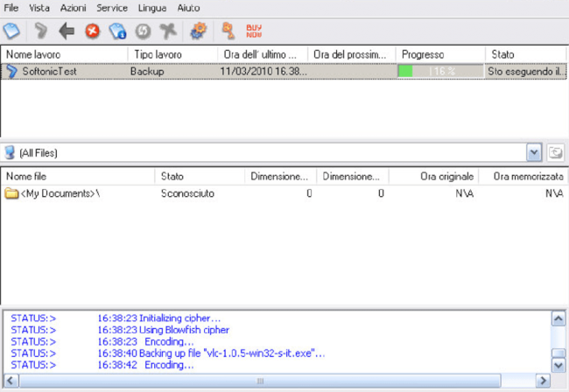This screenshot has width=569, height=392.
Task: Sort jobs by Nome lavoro column
Action: pos(65,54)
